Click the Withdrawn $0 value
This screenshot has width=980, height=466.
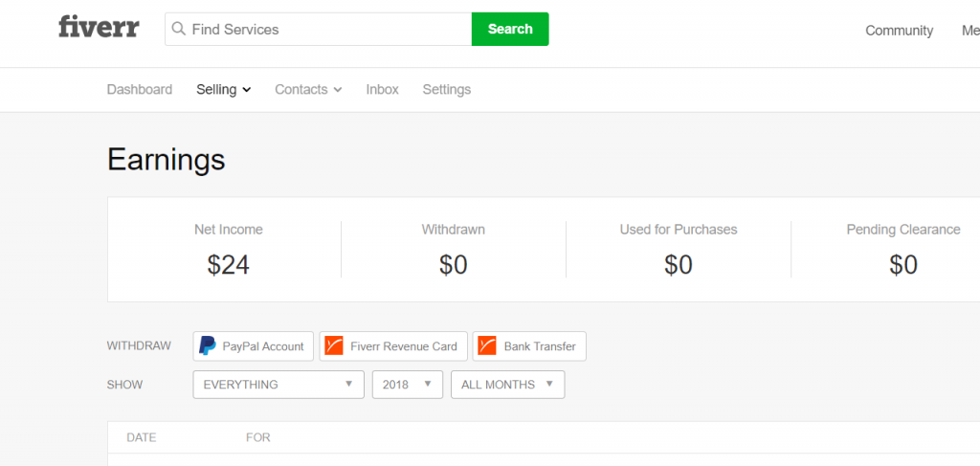[x=453, y=265]
